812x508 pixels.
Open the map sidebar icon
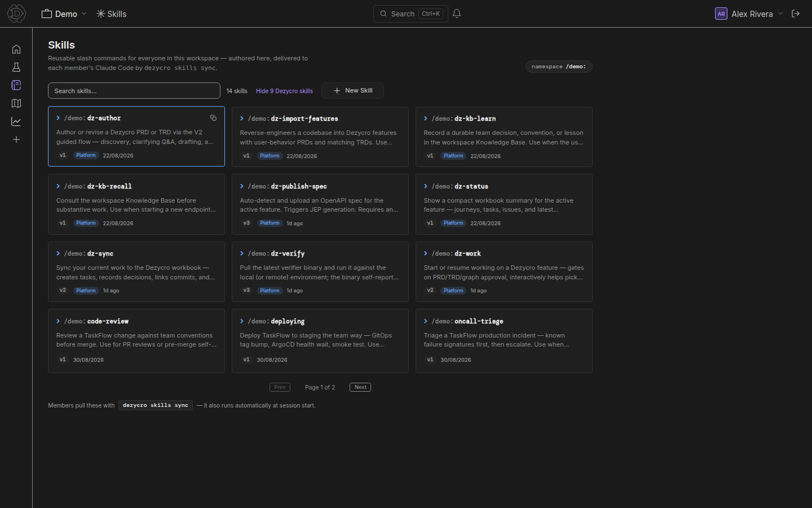point(16,103)
